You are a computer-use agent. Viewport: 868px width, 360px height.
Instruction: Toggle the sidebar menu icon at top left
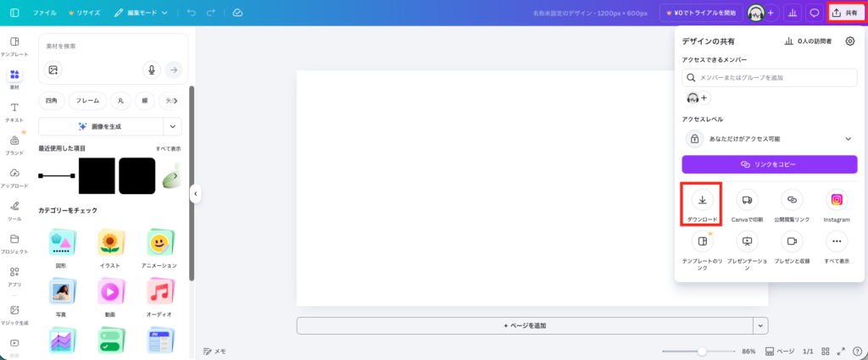(14, 13)
